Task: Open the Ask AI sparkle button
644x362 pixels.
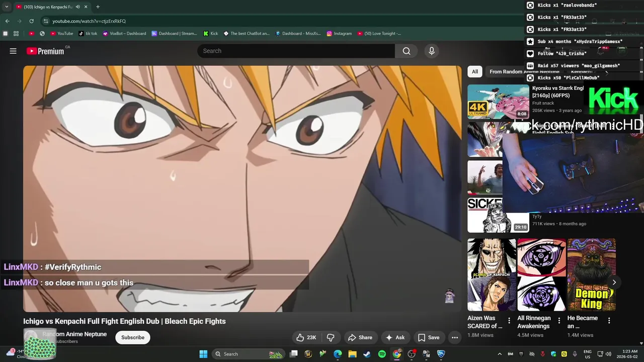Action: (x=395, y=337)
